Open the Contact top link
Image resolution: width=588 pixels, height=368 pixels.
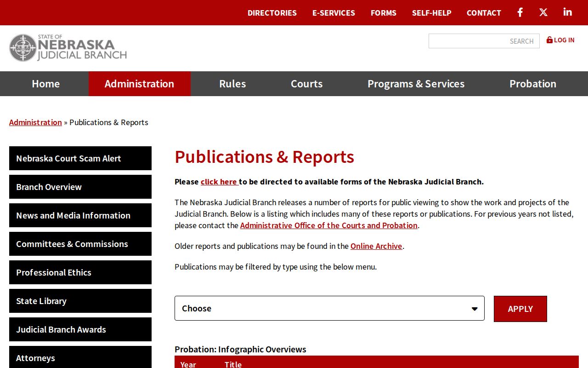tap(484, 13)
